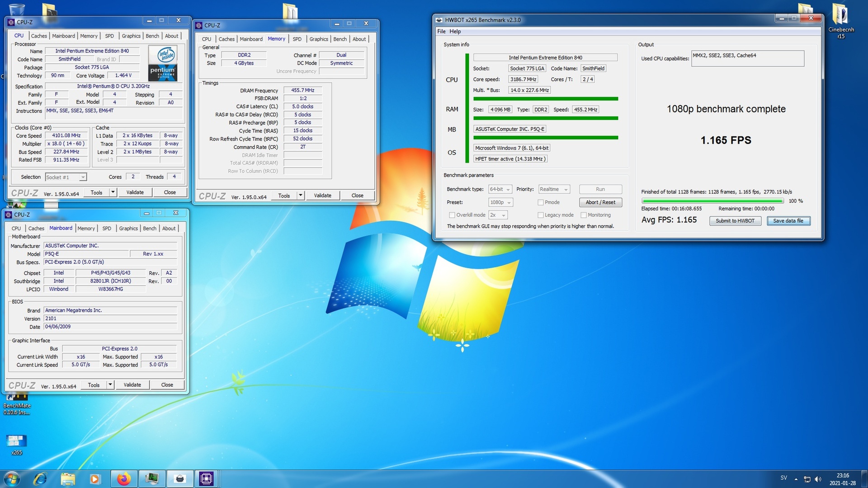Click the Used CPU capabilities text box

pyautogui.click(x=748, y=58)
